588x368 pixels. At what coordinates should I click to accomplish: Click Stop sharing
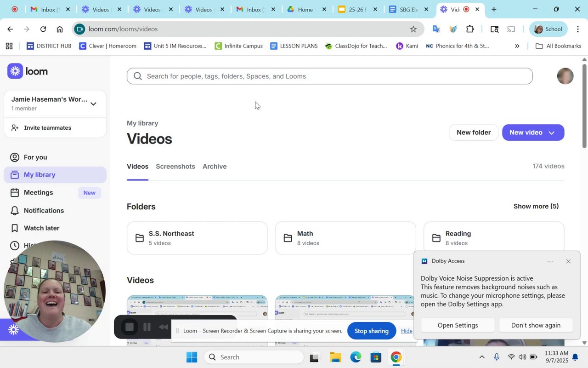click(x=372, y=331)
